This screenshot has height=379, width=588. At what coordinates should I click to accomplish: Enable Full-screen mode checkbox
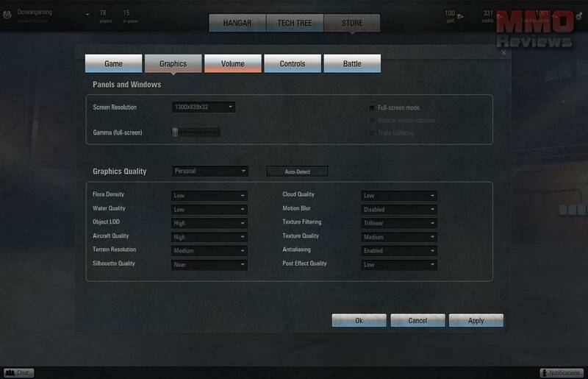tap(373, 107)
